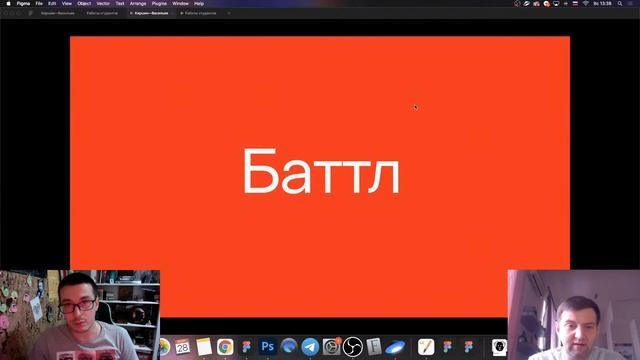The image size is (640, 360).
Task: Open the Vector menu
Action: pos(103,3)
